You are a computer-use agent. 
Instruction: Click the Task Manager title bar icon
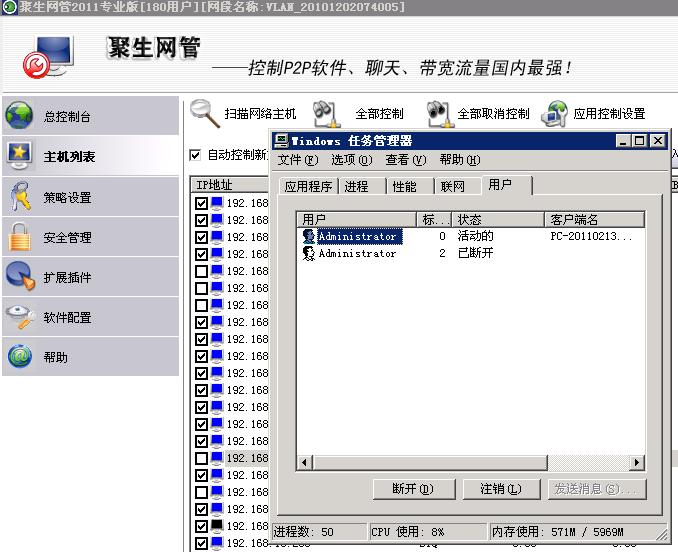(281, 140)
